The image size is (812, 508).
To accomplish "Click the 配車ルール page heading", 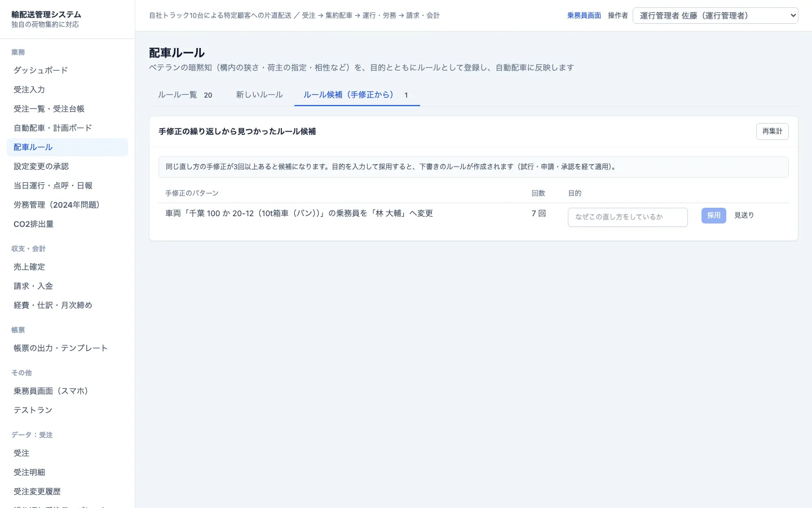I will click(176, 53).
